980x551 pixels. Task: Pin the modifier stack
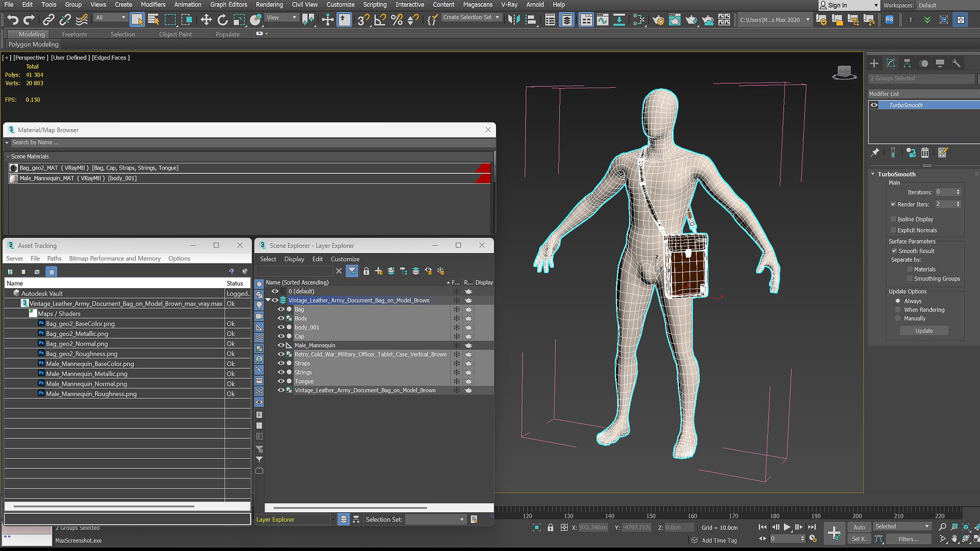(875, 152)
